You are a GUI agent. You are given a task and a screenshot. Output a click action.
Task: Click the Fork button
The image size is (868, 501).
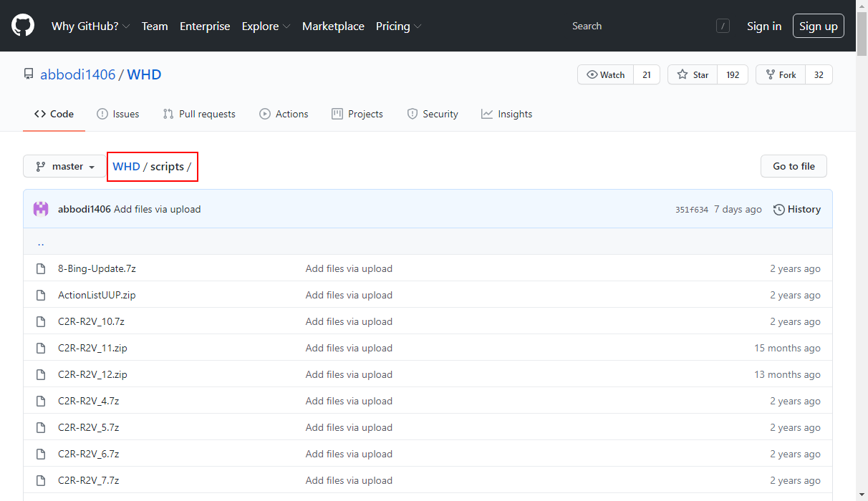pos(781,74)
